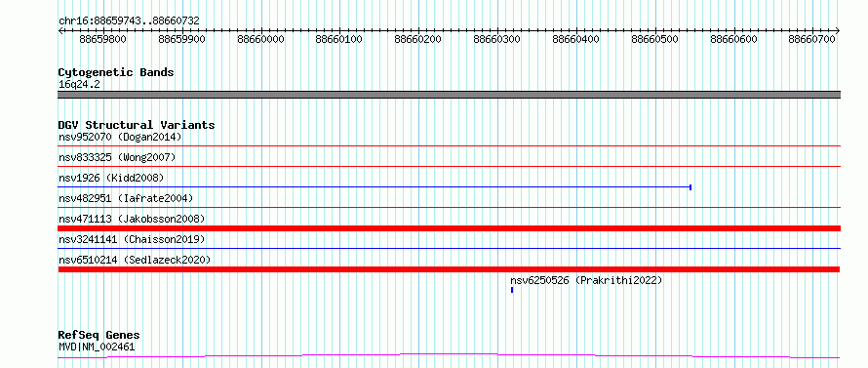Click ruler position 88659900

pos(181,39)
